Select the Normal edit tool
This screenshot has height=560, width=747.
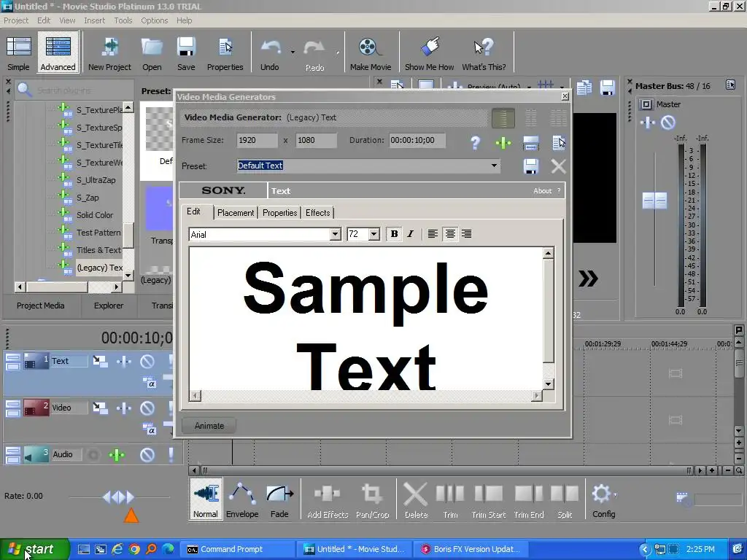click(206, 499)
